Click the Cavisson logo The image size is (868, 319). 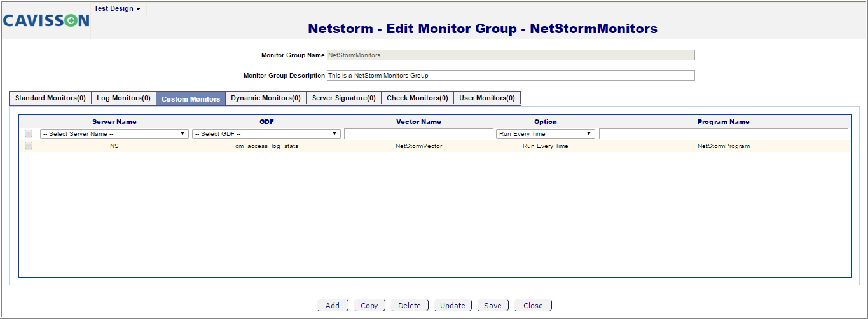[x=46, y=20]
